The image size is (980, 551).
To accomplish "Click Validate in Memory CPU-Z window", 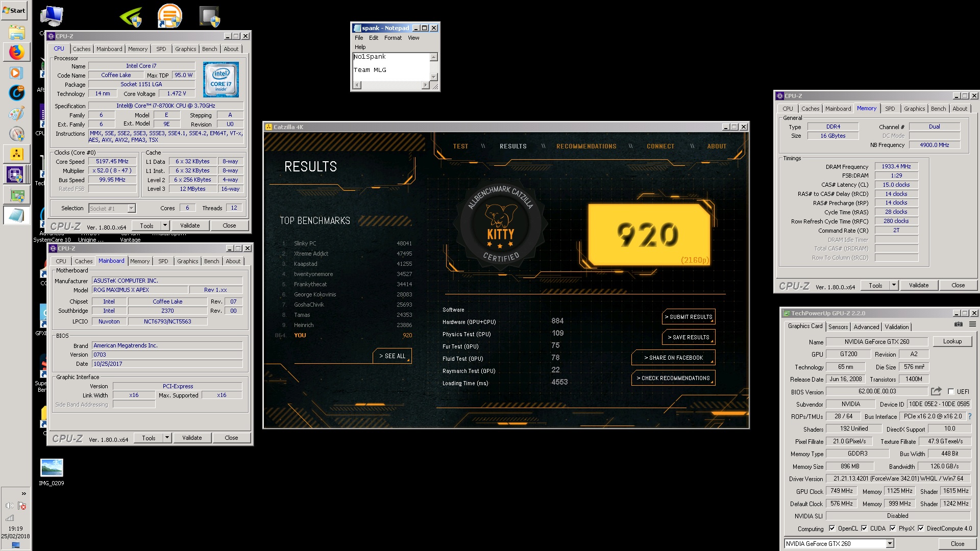I will (x=919, y=285).
